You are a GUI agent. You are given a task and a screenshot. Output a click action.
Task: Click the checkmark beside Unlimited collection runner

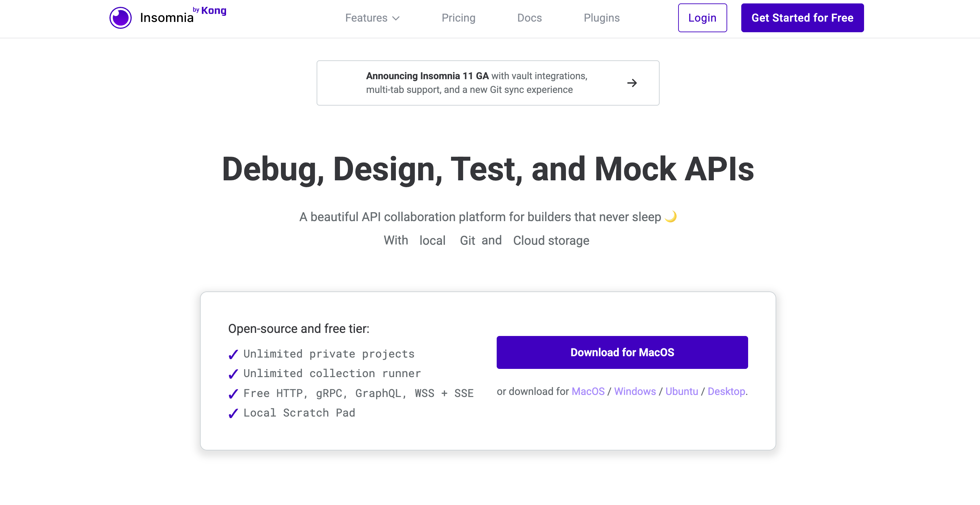click(233, 374)
